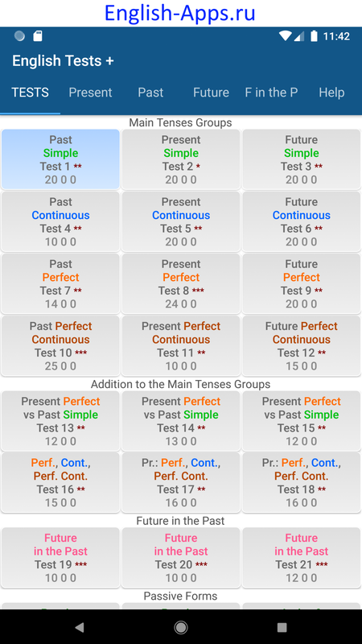Switch to the Past tab
The image size is (362, 644).
click(x=150, y=93)
